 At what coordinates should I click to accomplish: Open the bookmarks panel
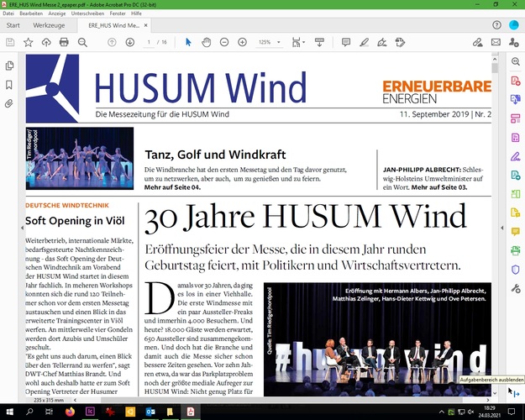9,85
